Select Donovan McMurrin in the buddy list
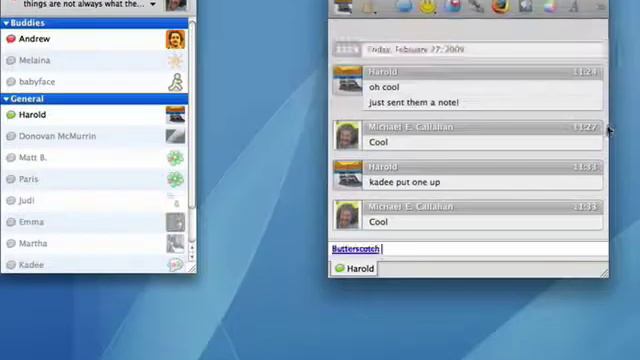Viewport: 640px width, 360px height. 94,136
